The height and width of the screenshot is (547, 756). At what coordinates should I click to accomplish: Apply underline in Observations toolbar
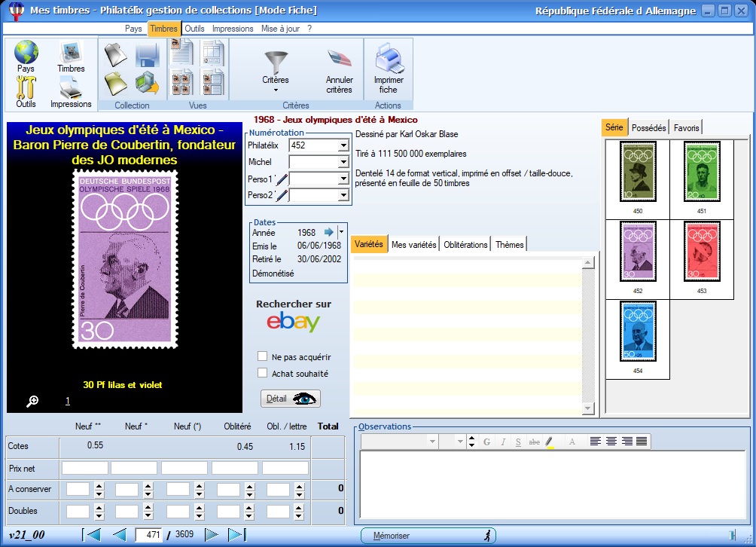coord(518,442)
